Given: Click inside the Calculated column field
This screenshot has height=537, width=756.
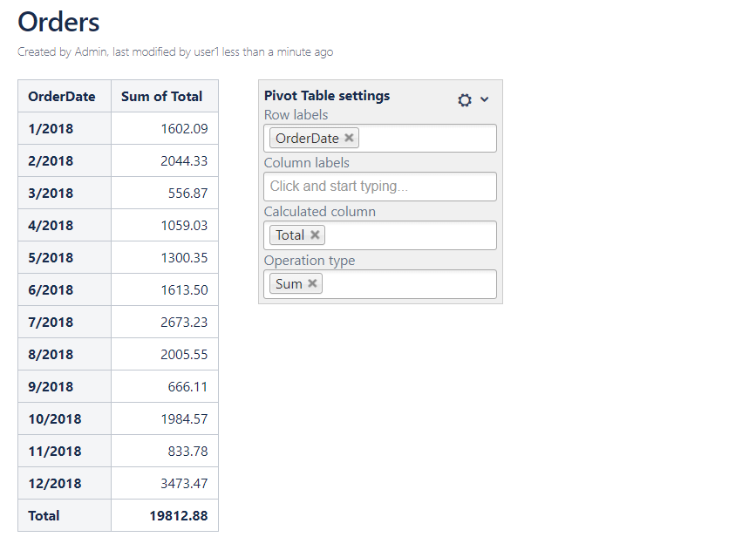Looking at the screenshot, I should pos(410,235).
